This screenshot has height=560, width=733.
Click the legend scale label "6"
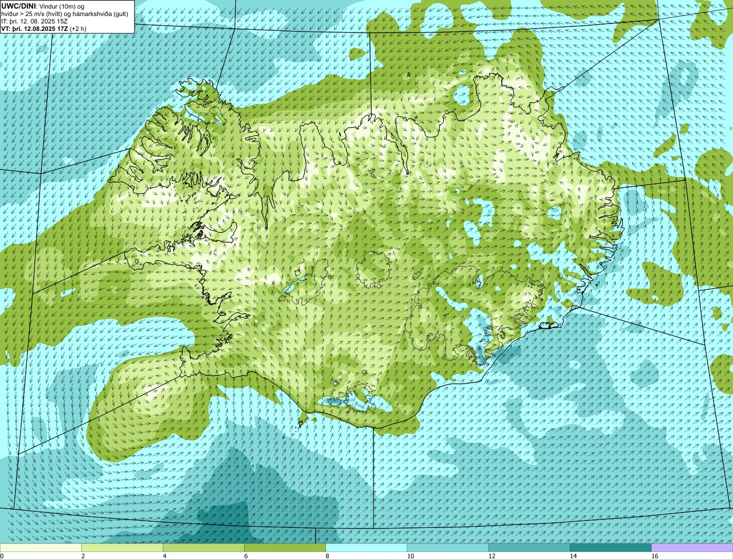click(246, 556)
